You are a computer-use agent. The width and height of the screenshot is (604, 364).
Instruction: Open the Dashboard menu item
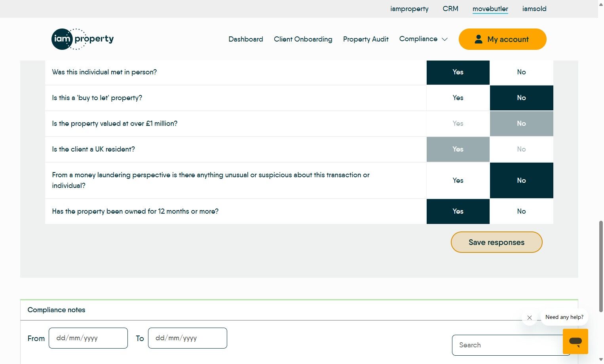246,39
